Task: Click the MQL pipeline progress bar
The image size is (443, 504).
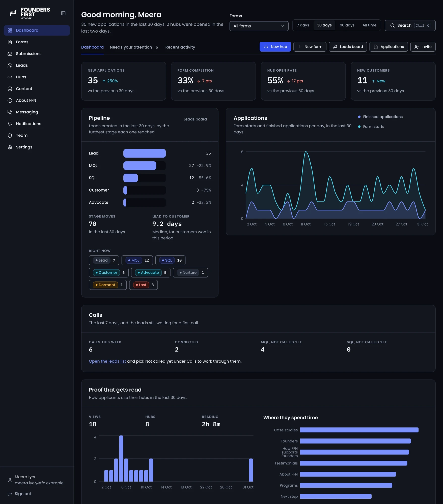Action: [145, 166]
